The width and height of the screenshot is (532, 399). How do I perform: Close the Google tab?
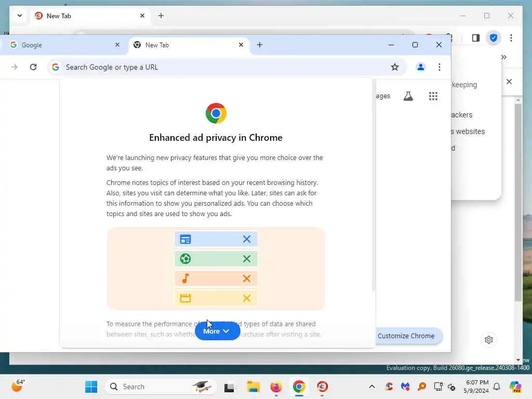(117, 45)
